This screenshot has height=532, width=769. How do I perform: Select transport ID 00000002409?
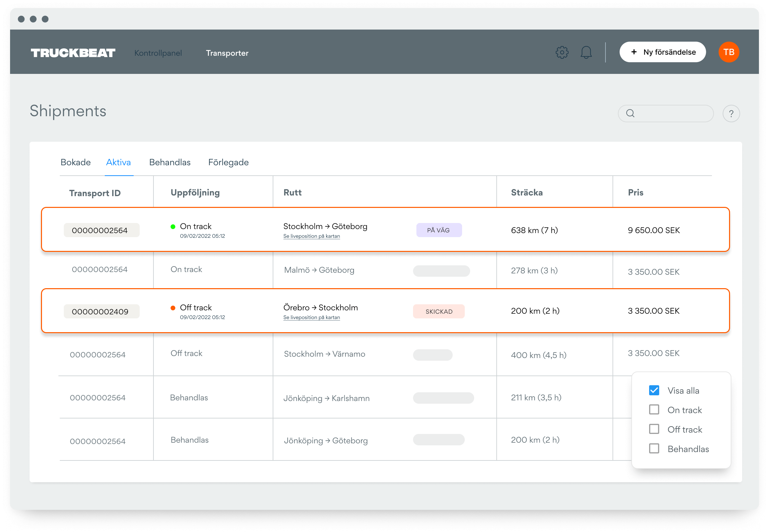click(101, 311)
